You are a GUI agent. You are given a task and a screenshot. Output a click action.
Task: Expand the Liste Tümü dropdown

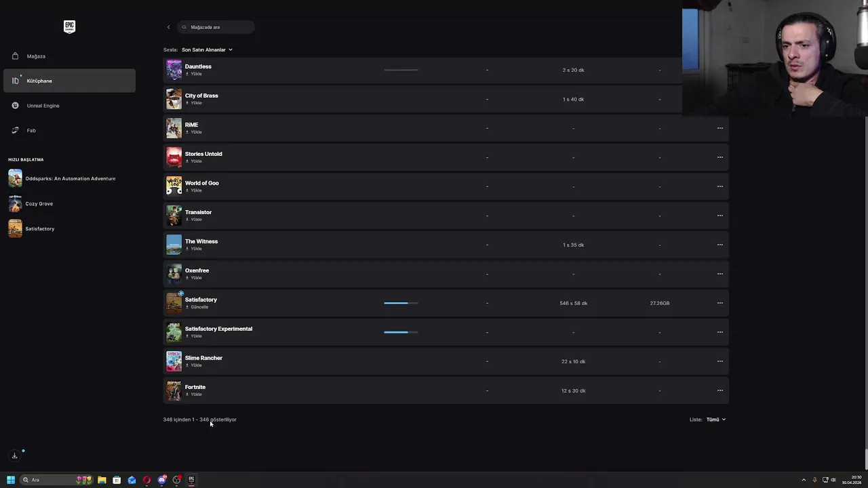pos(715,420)
